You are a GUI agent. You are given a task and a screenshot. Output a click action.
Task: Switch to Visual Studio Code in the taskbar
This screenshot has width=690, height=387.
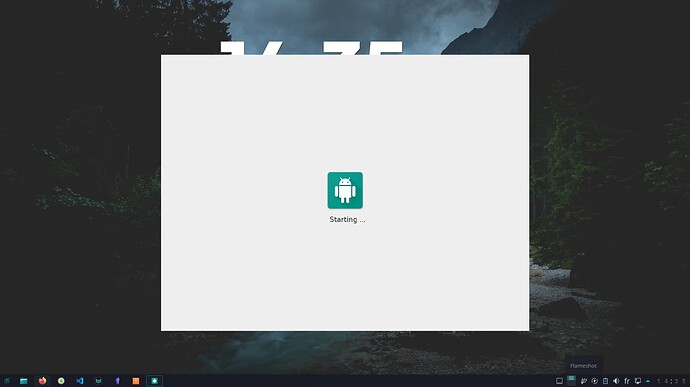80,381
